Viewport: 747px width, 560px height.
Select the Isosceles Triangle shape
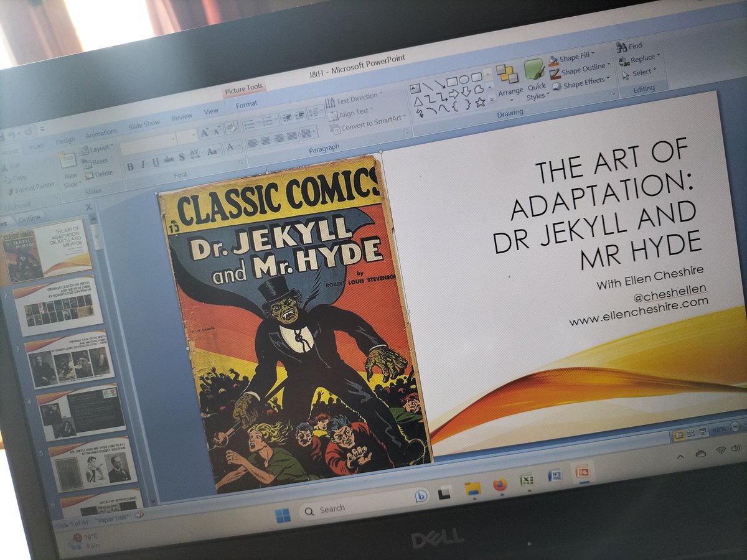coord(418,101)
